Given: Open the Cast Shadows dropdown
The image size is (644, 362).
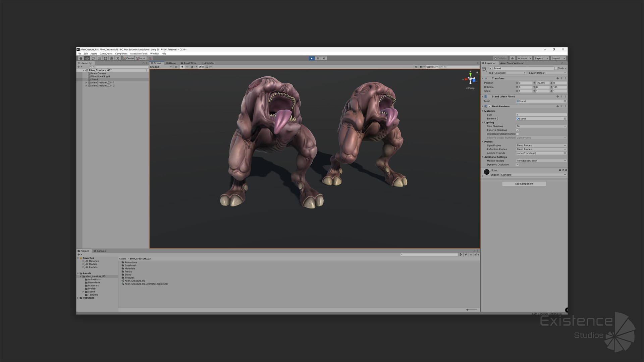Looking at the screenshot, I should [541, 126].
